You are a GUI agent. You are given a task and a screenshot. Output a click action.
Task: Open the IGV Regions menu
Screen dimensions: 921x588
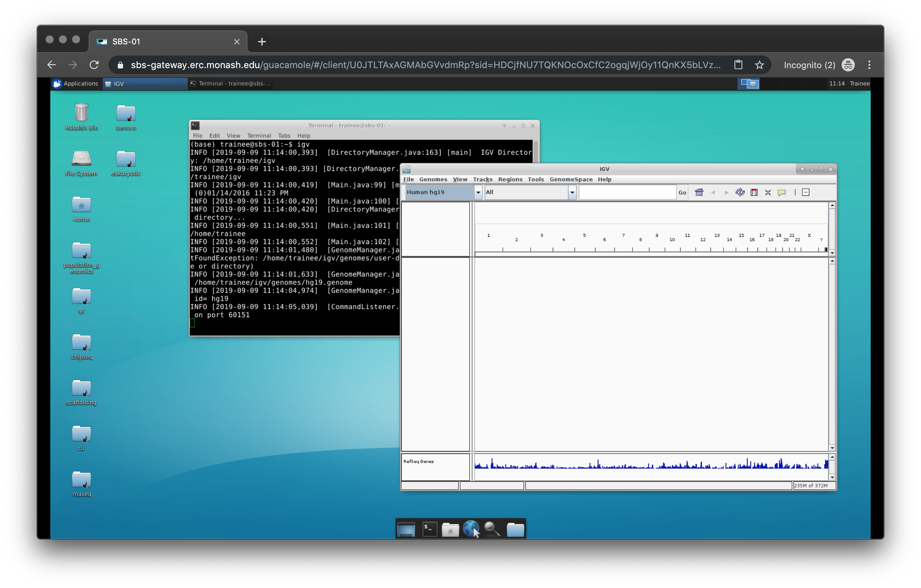click(x=510, y=179)
